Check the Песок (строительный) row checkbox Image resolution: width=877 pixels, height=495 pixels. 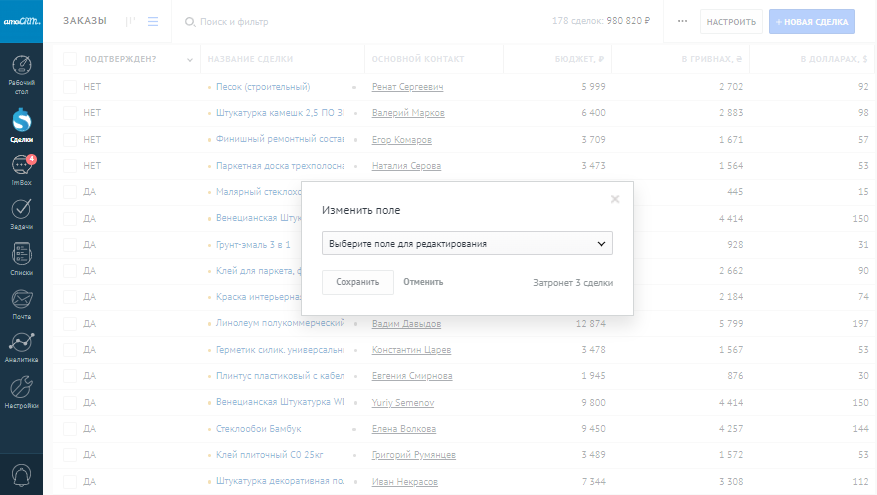click(x=70, y=87)
